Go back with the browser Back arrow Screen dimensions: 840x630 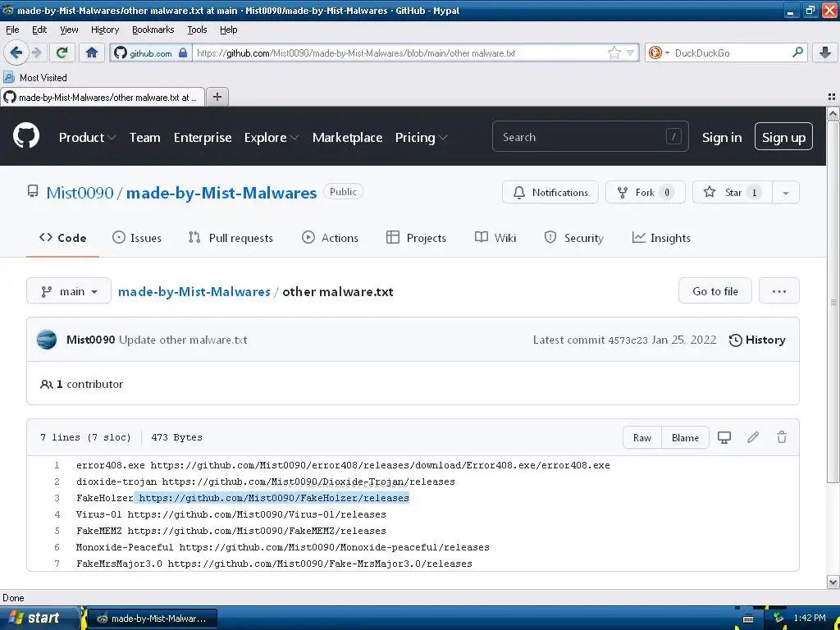16,52
